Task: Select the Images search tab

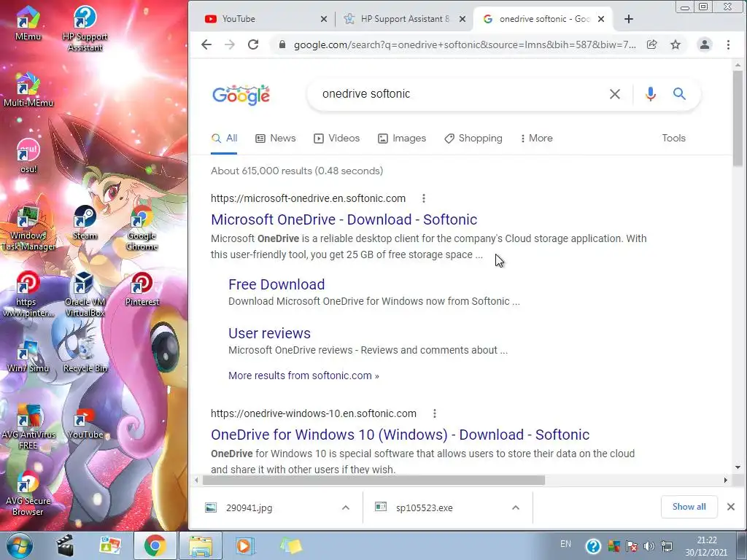Action: click(x=402, y=138)
